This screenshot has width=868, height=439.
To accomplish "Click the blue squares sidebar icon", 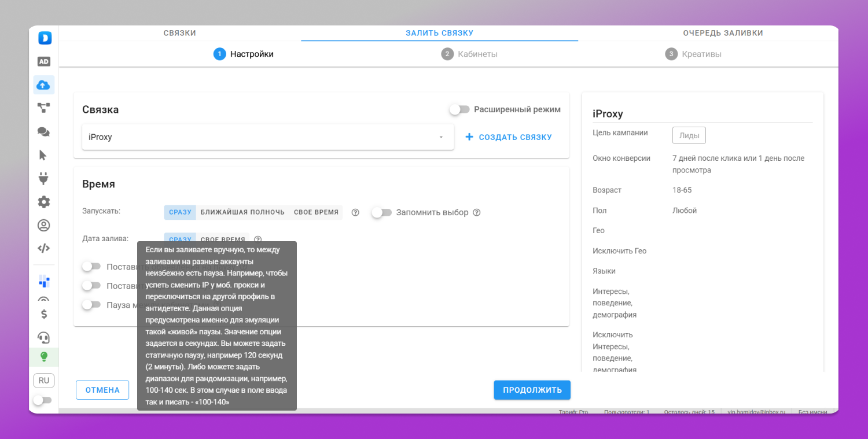I will pyautogui.click(x=44, y=281).
